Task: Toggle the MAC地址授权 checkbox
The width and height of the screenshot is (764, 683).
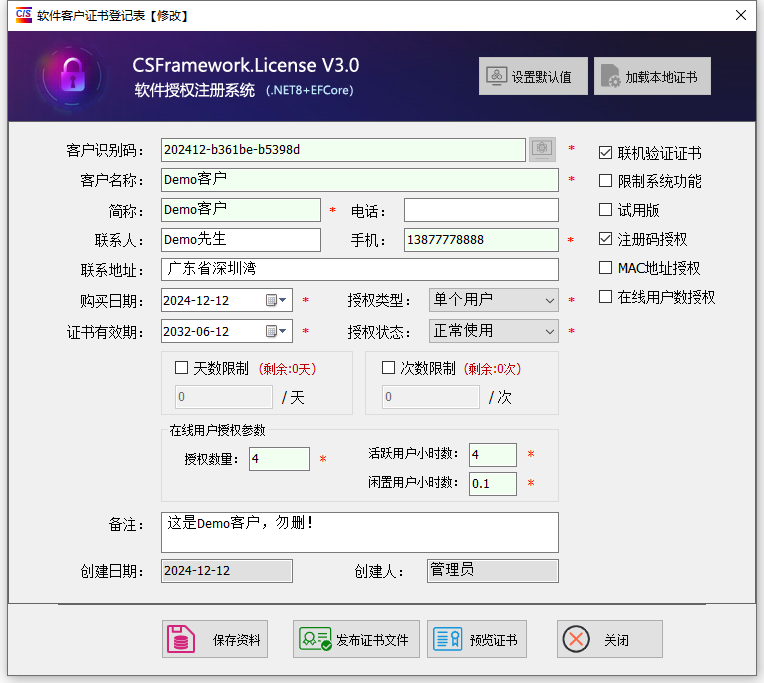Action: (x=605, y=268)
